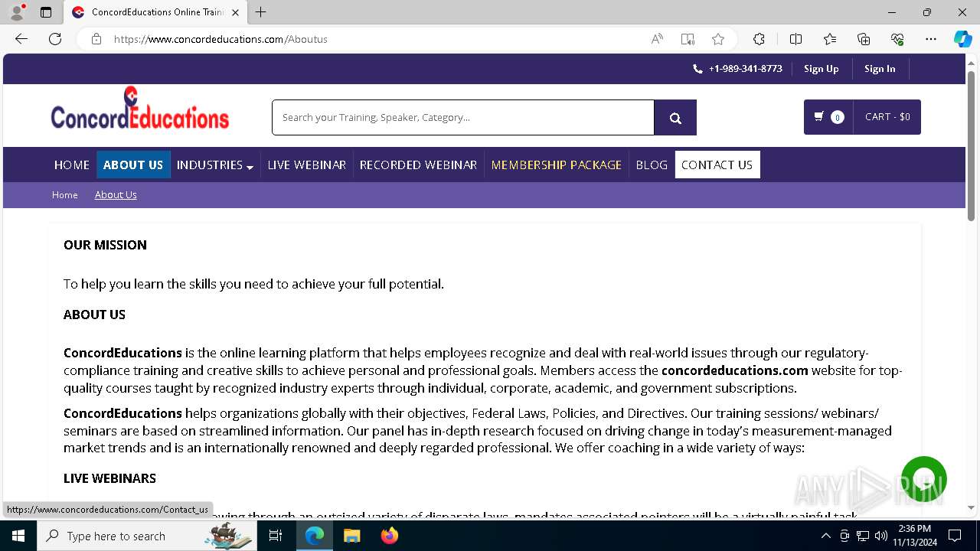
Task: Click the bold concordeducations.com text
Action: pyautogui.click(x=735, y=370)
